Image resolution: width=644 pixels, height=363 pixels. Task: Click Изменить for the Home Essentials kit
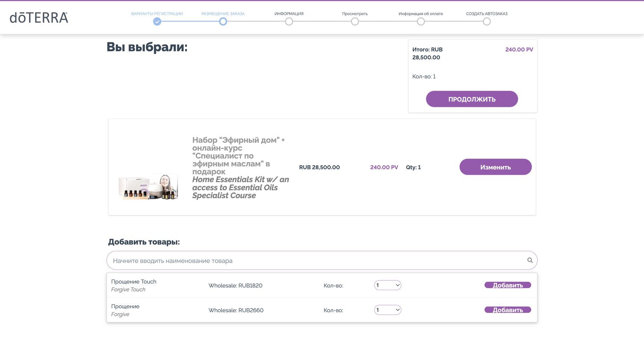(495, 167)
